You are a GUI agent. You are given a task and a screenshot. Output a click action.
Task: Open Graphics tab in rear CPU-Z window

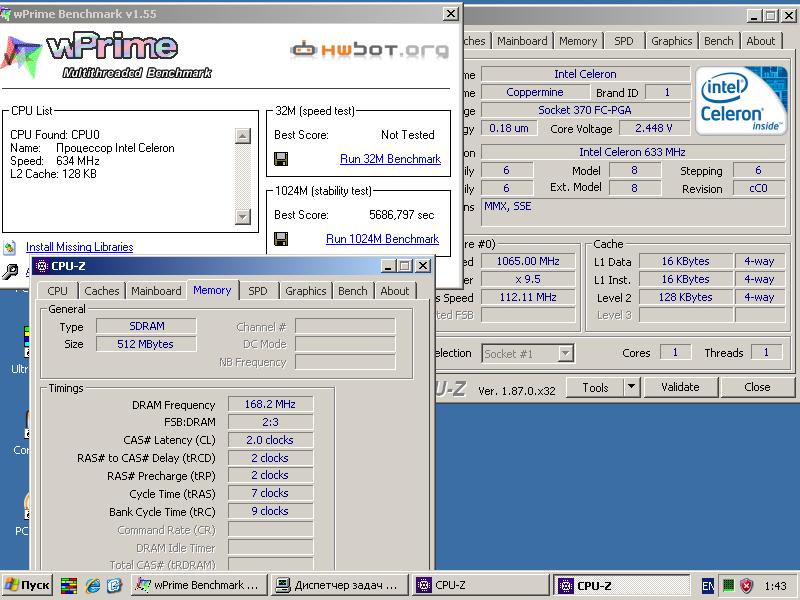[x=671, y=41]
